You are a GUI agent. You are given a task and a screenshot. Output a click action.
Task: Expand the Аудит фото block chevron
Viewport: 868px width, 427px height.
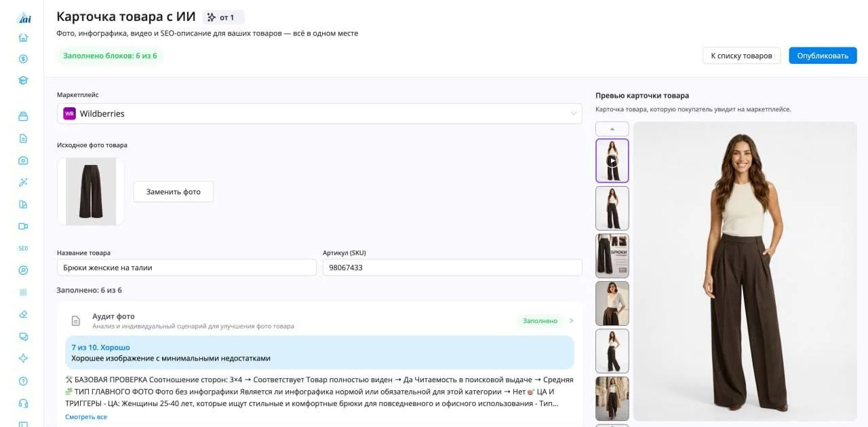coord(571,320)
